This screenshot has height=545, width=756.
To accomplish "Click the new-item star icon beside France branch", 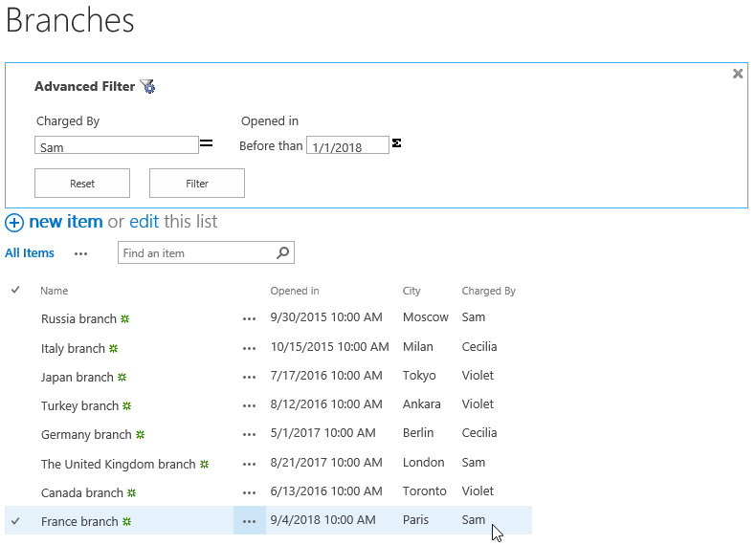I will click(x=126, y=521).
